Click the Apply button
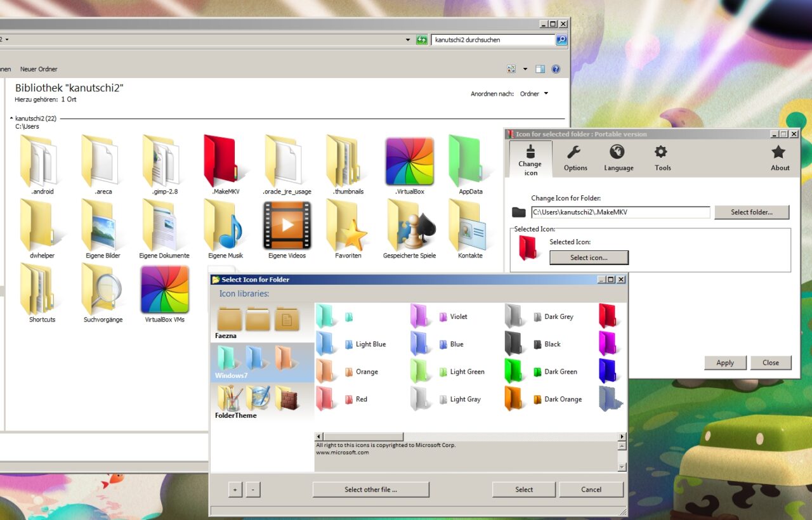The height and width of the screenshot is (520, 812). point(725,363)
